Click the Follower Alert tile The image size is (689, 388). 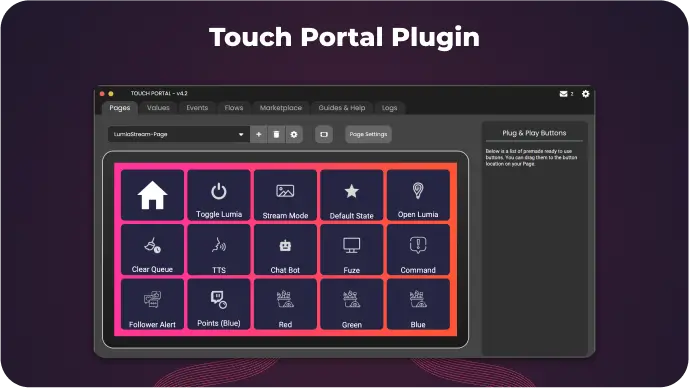tap(152, 304)
